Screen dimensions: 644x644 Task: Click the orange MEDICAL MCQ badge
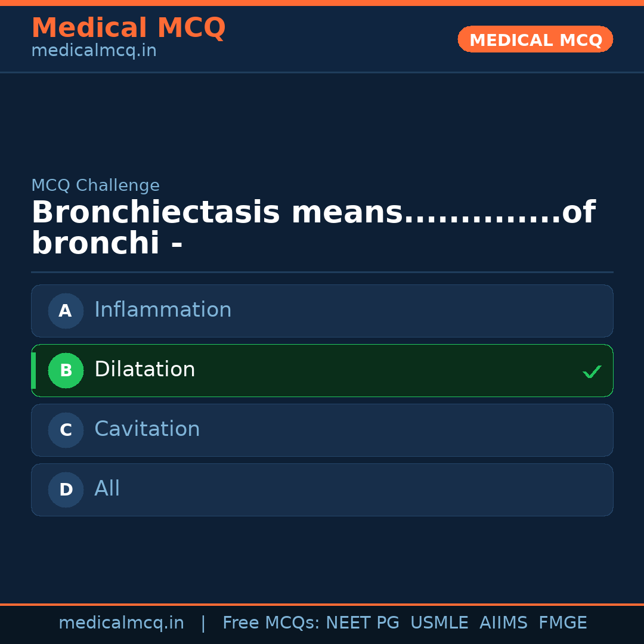click(x=535, y=39)
